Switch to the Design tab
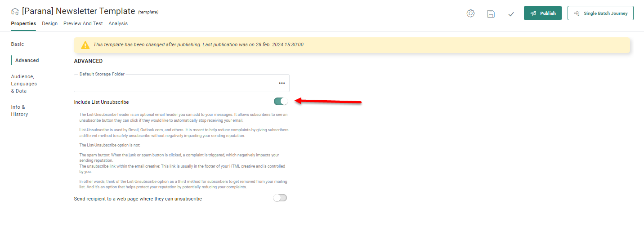The image size is (644, 240). 49,23
